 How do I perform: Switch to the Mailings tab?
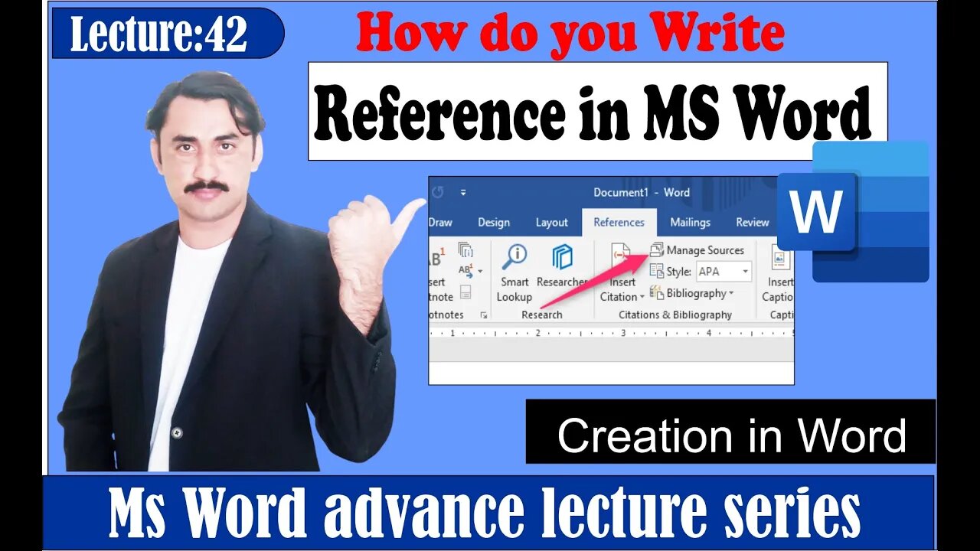tap(690, 223)
